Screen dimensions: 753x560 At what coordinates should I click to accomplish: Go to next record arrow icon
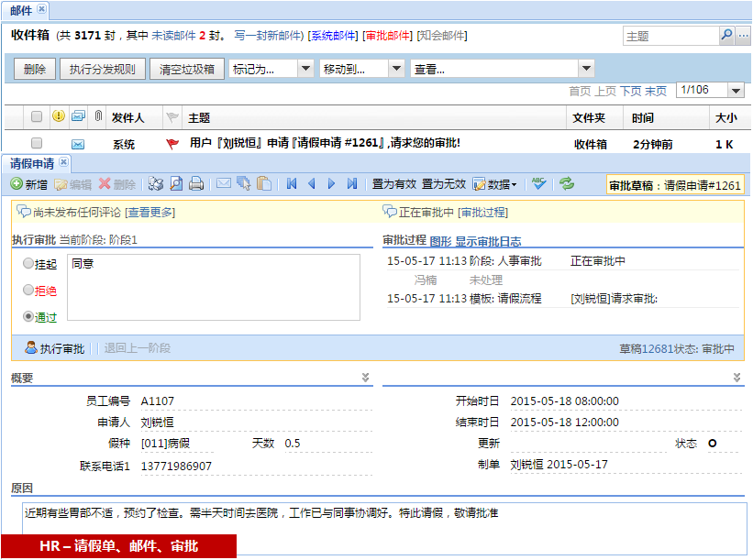point(331,184)
